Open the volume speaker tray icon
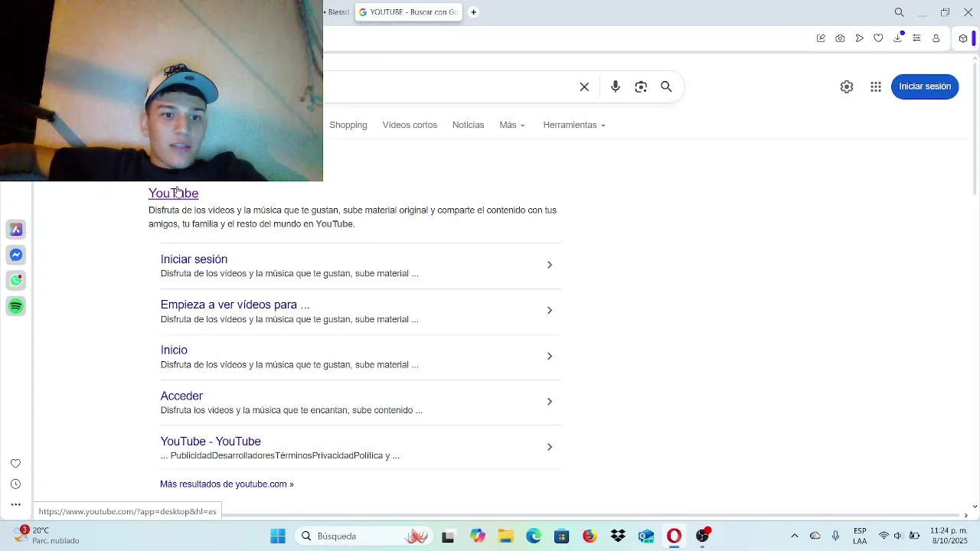The height and width of the screenshot is (551, 980). coord(898,536)
